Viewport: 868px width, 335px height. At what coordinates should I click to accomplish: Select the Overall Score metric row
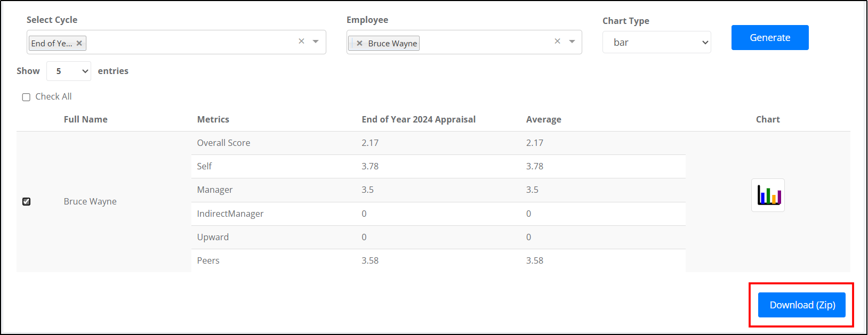[438, 143]
